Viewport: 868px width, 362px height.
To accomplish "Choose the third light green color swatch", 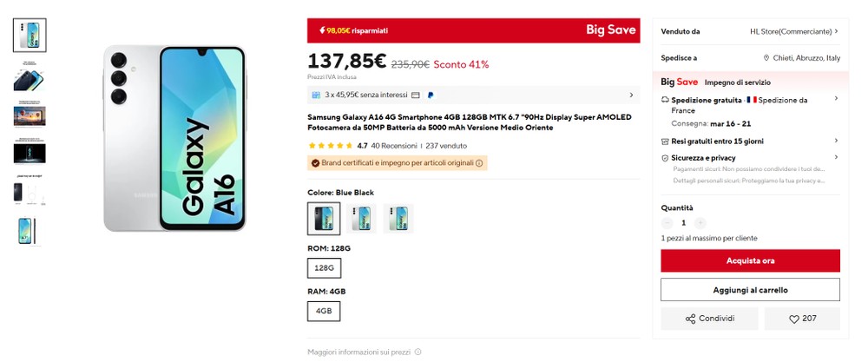I will point(398,219).
